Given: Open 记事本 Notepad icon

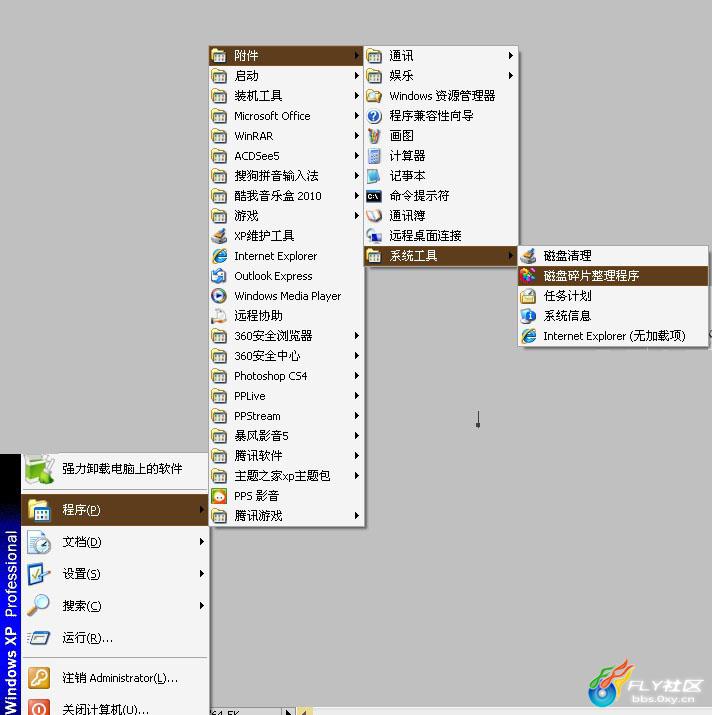Looking at the screenshot, I should click(374, 176).
